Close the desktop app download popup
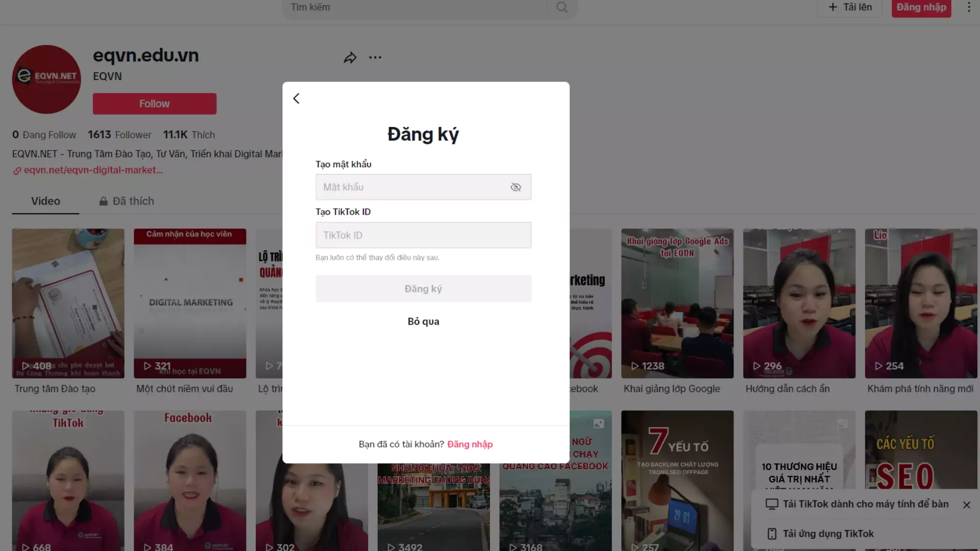Image resolution: width=980 pixels, height=551 pixels. pos(966,505)
